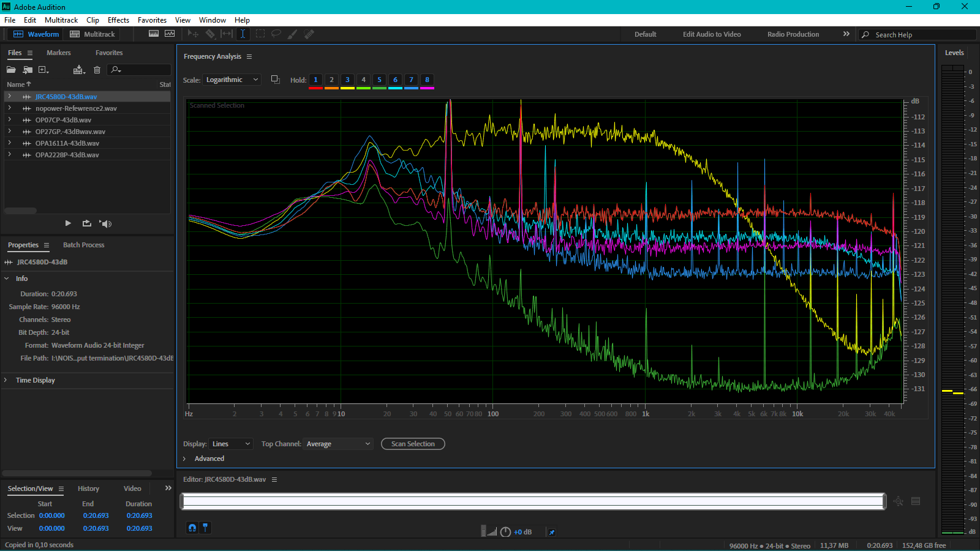980x554 pixels.
Task: Show the spectral pitch display
Action: (170, 34)
